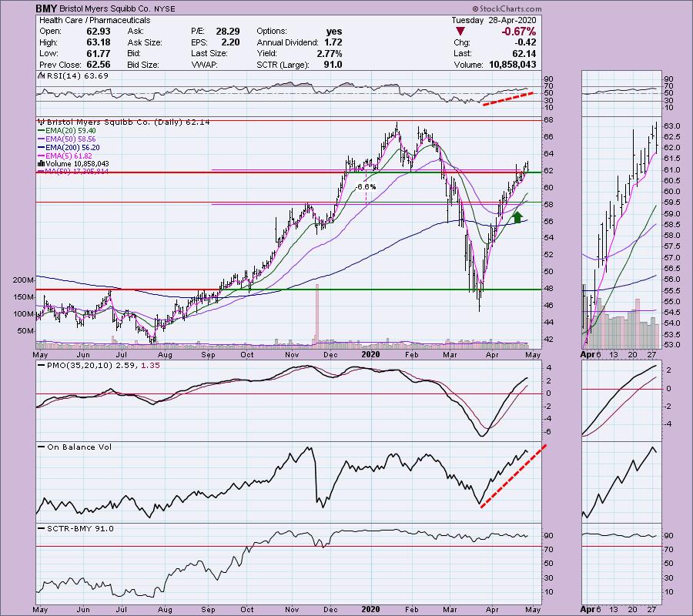The width and height of the screenshot is (693, 616).
Task: Click the EMA(5) 61.82 legend entry
Action: point(65,156)
